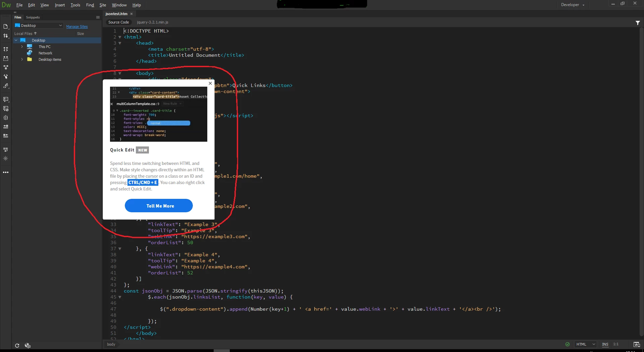Click the Quick Edit preview thumbnail
The height and width of the screenshot is (352, 644).
tap(159, 114)
